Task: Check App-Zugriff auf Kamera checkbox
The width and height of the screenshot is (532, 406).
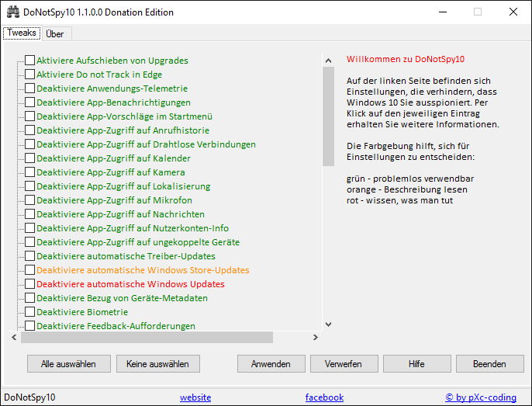Action: pos(29,172)
